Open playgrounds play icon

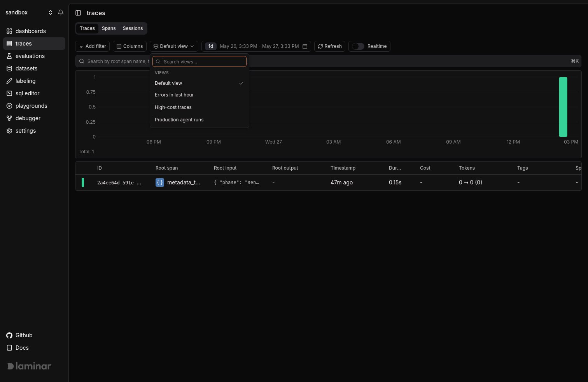point(9,106)
